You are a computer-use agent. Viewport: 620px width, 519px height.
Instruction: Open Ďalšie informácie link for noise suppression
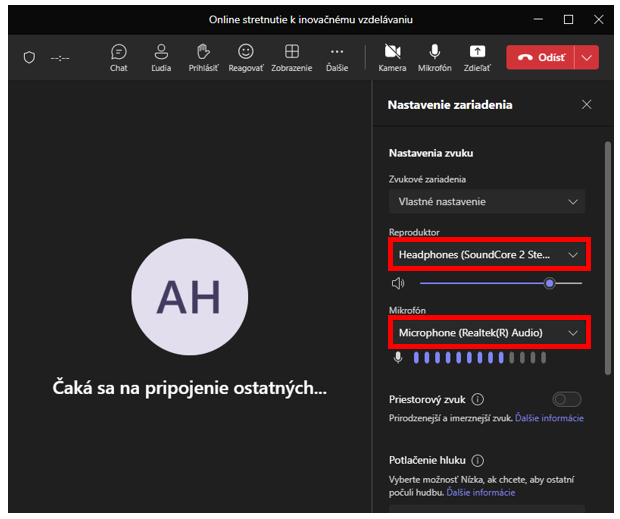click(x=480, y=493)
